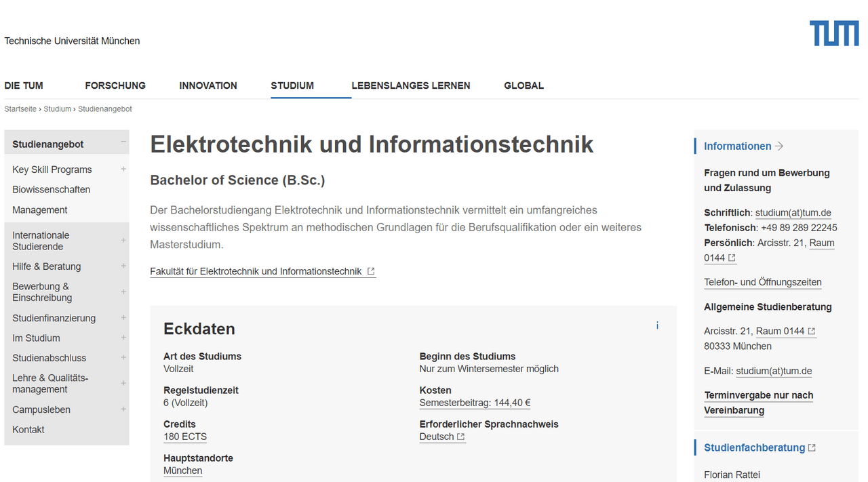Go to Startseite breadcrumb
This screenshot has width=868, height=482.
[x=20, y=109]
